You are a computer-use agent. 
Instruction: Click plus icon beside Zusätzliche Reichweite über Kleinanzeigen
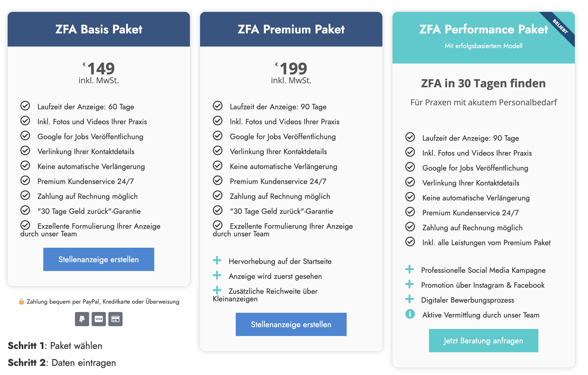point(217,290)
